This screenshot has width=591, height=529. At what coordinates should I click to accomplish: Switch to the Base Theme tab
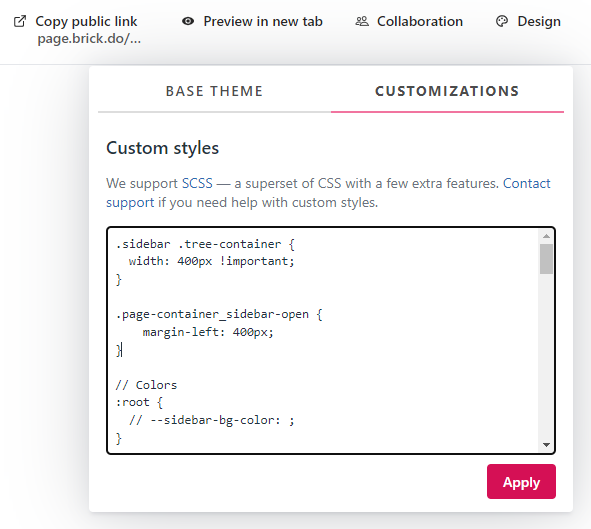point(214,92)
